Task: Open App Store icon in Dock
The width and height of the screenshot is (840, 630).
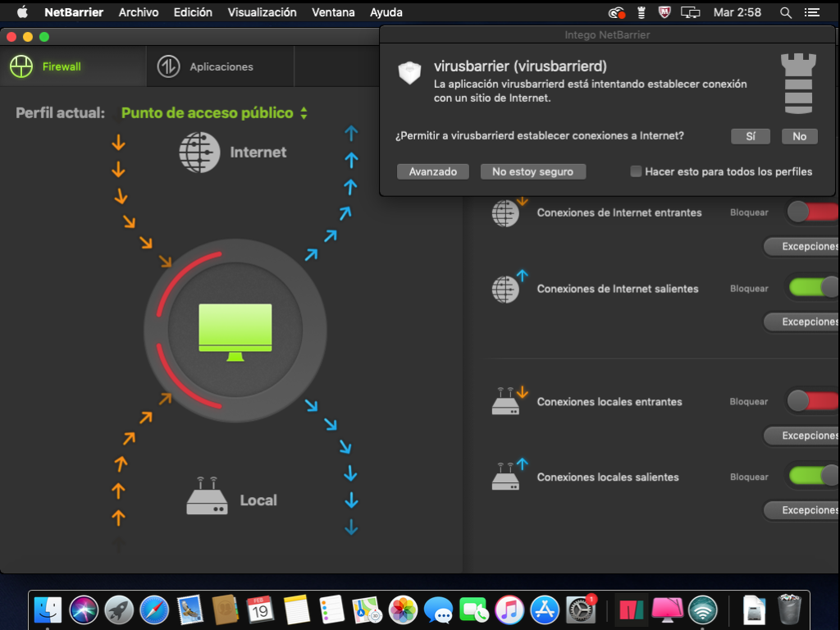Action: [545, 609]
